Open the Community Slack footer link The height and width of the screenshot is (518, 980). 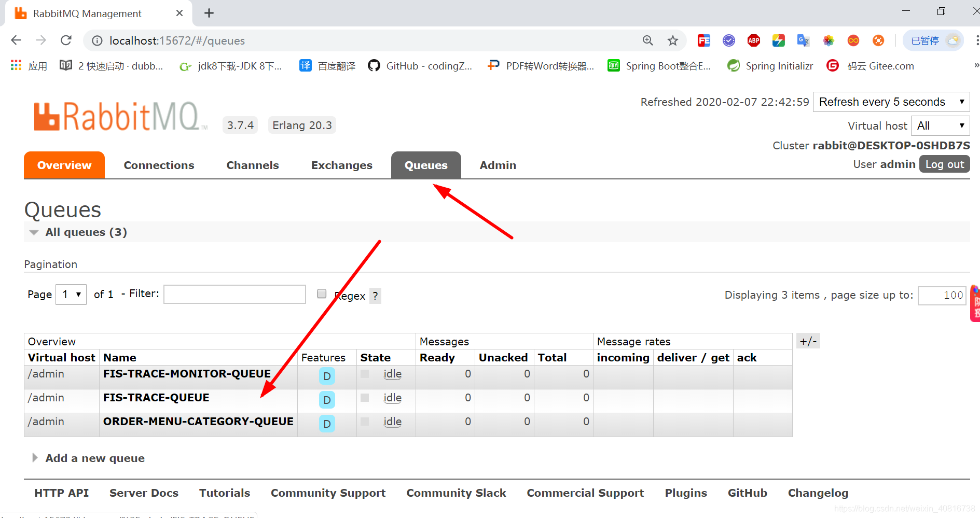[x=456, y=493]
